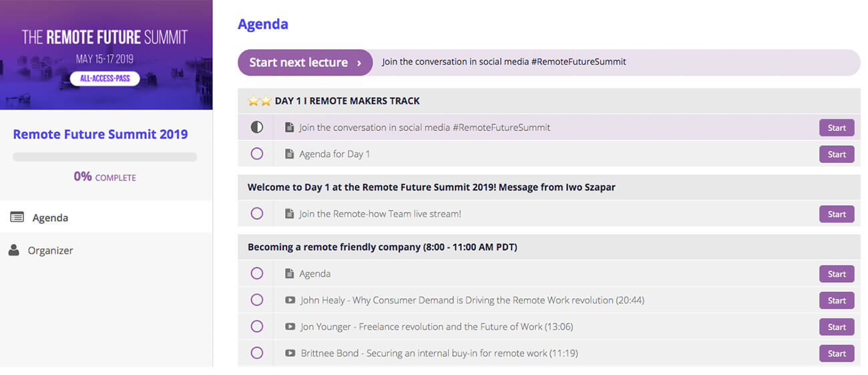Viewport: 868px width, 375px height.
Task: Click document icon beside Remote-how live stream
Action: (289, 214)
